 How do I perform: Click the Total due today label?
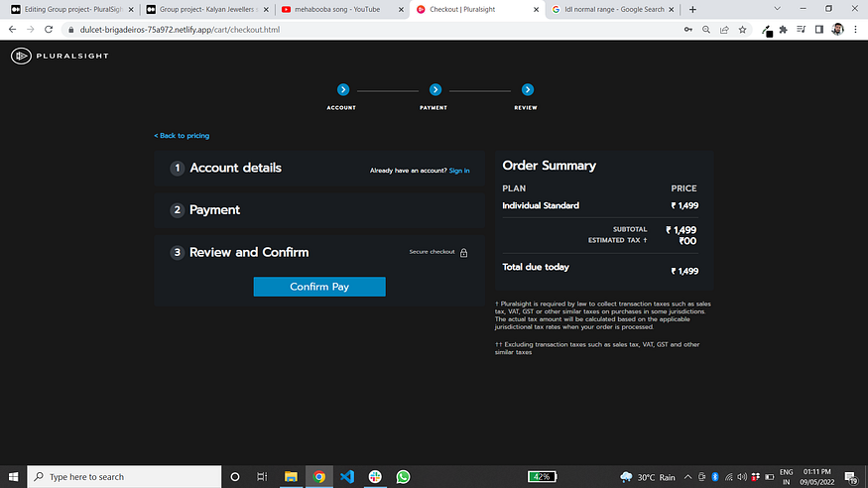[x=536, y=267]
